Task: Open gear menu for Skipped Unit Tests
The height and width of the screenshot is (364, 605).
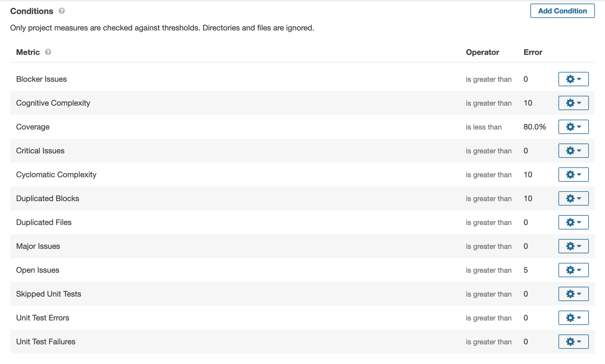Action: coord(573,294)
